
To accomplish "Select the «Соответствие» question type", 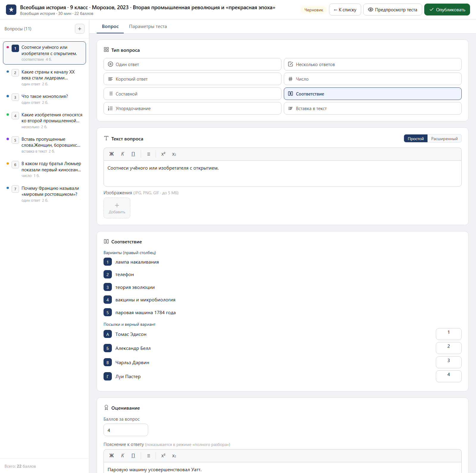I will coord(373,94).
